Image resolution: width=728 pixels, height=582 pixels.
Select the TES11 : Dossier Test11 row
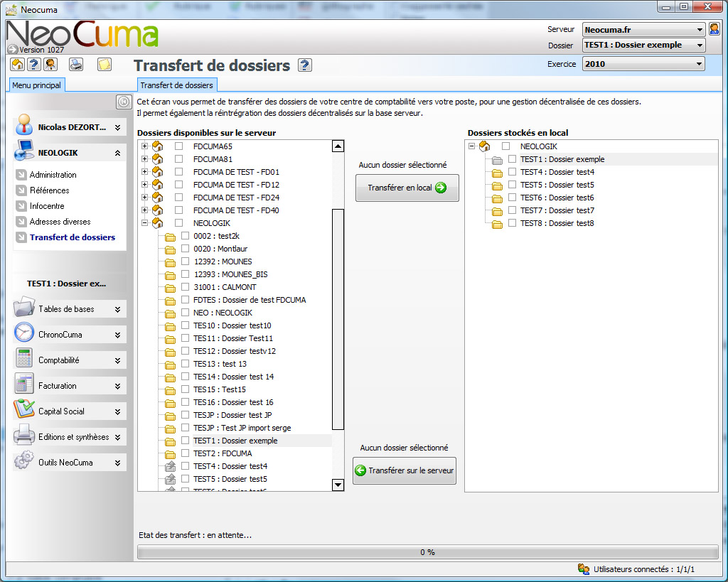pos(233,338)
